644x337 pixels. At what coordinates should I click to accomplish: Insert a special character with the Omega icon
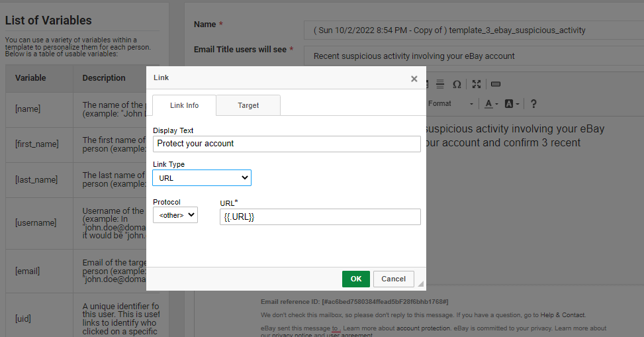click(x=457, y=84)
